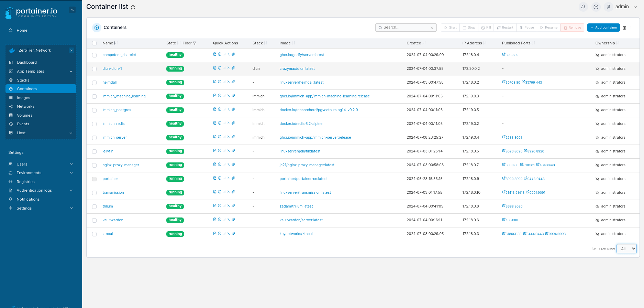This screenshot has height=308, width=644.
Task: Attach to vaultwarden container
Action: (233, 220)
